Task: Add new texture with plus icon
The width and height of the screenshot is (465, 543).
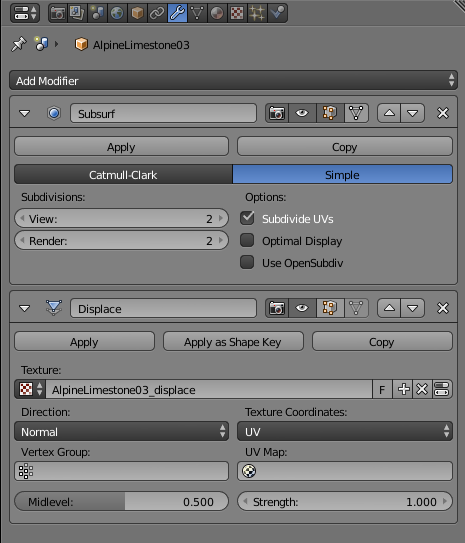Action: 403,389
